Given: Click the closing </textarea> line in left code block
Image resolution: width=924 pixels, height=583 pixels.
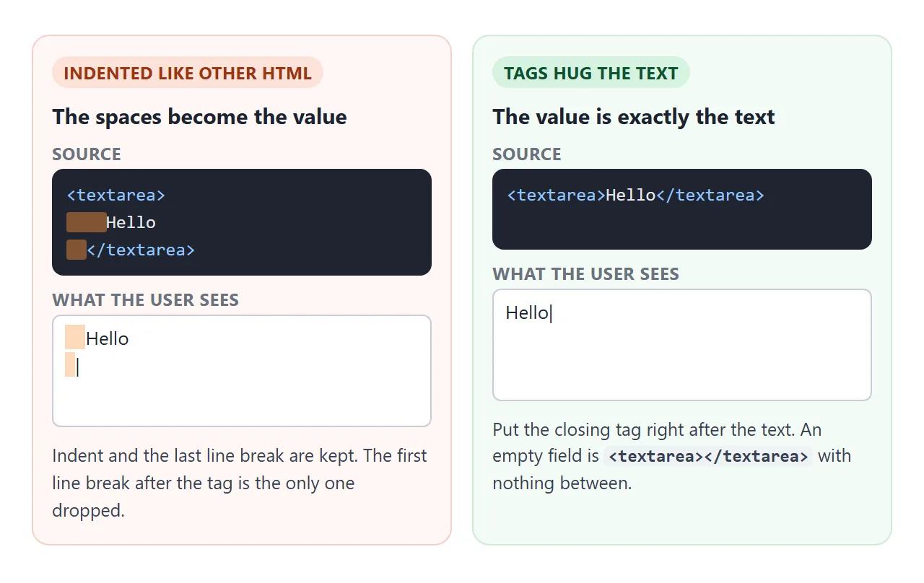Looking at the screenshot, I should [x=131, y=250].
